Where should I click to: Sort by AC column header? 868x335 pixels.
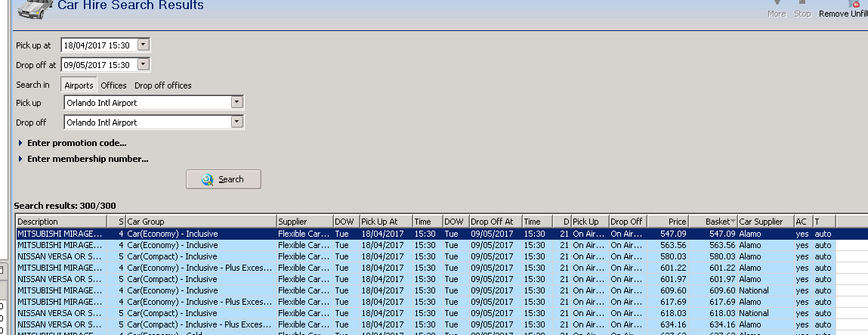(803, 222)
